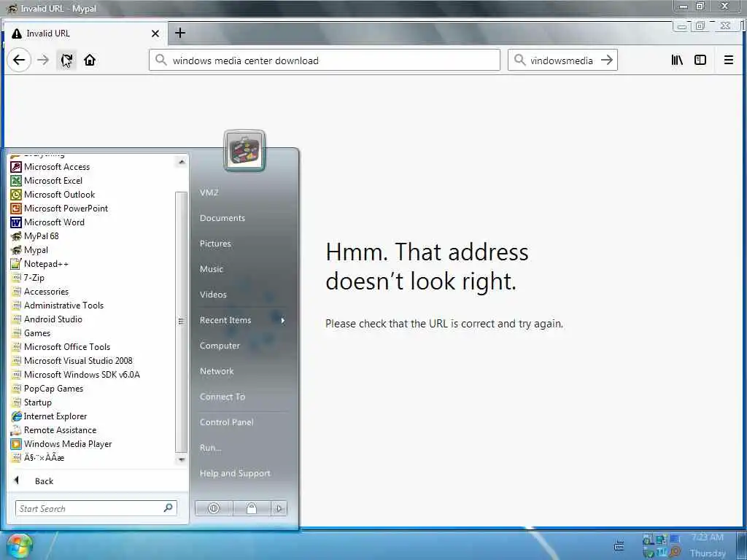
Task: Open a new tab with the plus button
Action: pos(180,33)
